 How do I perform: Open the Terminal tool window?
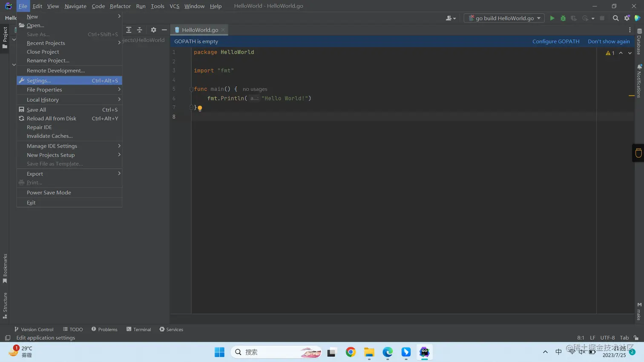[139, 329]
